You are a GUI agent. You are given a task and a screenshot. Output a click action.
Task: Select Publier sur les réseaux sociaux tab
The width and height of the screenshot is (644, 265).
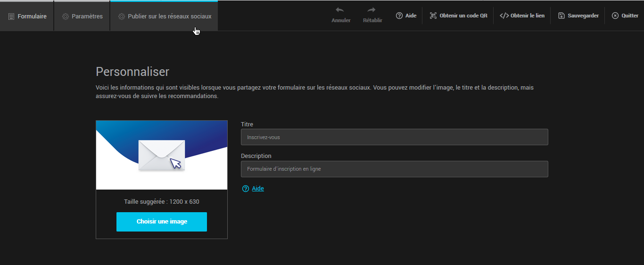(164, 17)
